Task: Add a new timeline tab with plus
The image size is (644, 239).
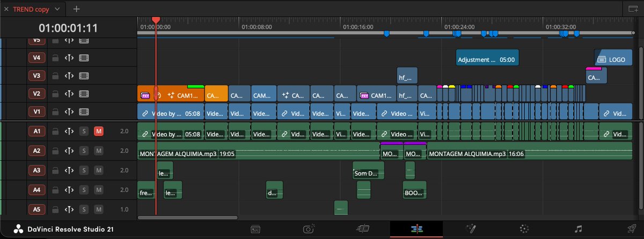Action: (76, 9)
